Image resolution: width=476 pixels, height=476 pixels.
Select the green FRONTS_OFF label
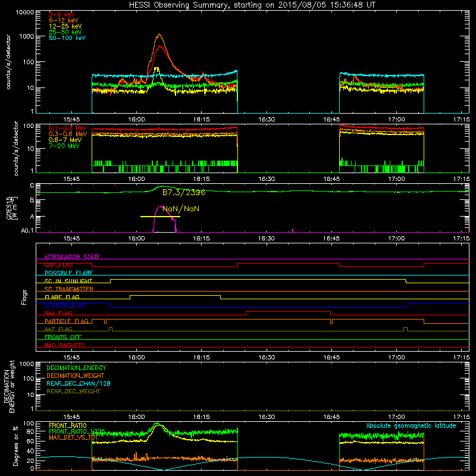[63, 337]
